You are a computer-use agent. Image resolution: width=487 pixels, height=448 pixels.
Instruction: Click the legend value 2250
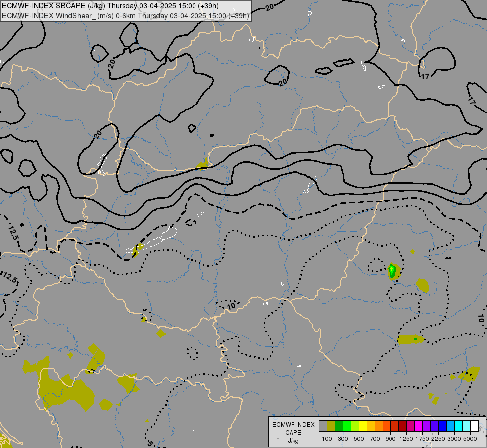click(438, 439)
